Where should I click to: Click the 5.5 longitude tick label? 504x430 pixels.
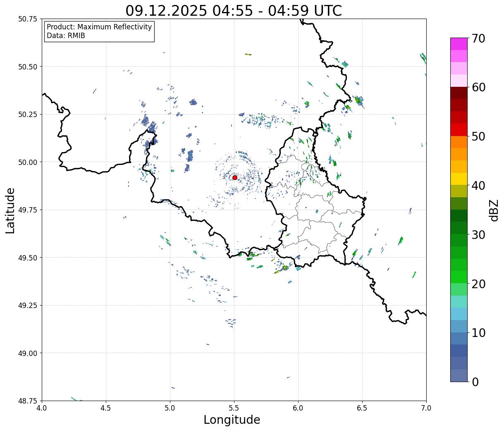coord(234,408)
